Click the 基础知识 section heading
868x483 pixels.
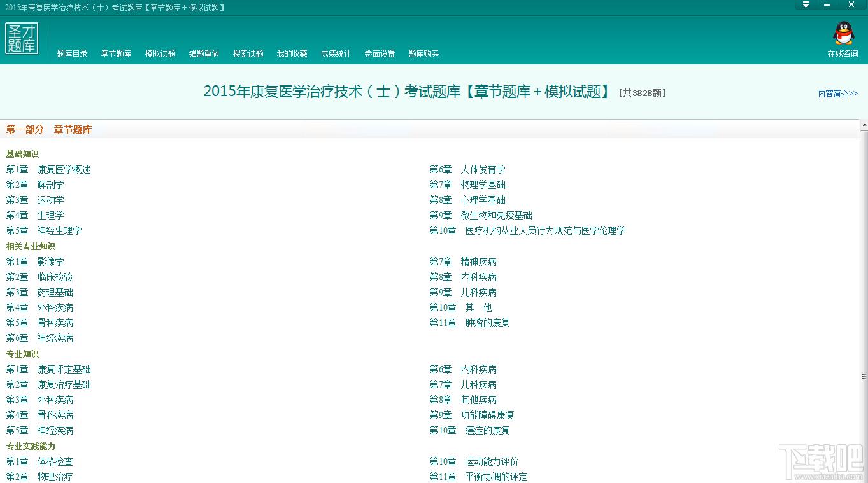[22, 154]
